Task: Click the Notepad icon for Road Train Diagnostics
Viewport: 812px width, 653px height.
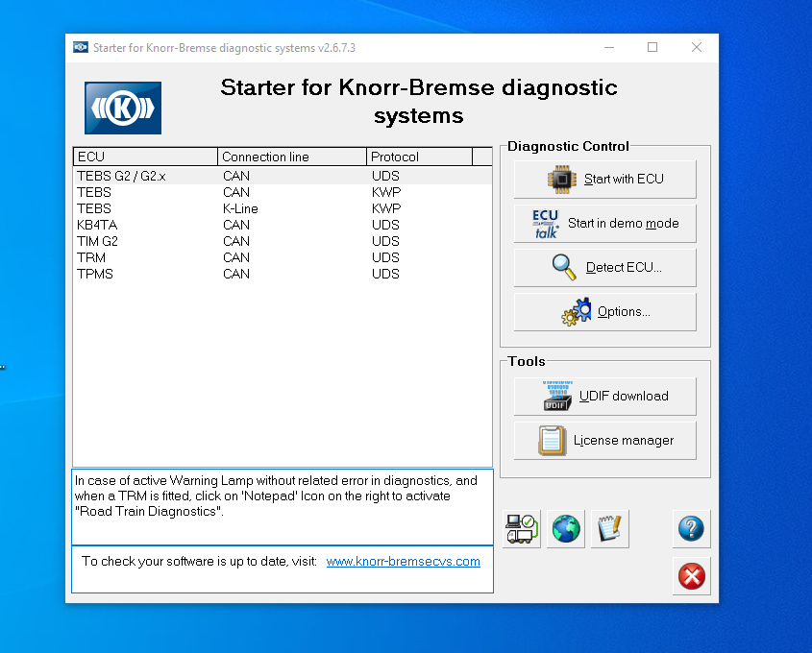Action: coord(610,529)
